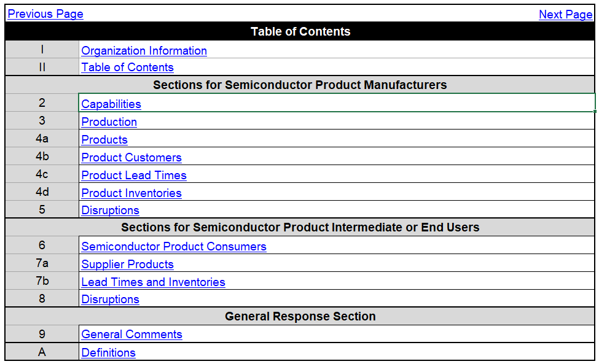Viewport: 599px width, 364px height.
Task: Jump to the Production section
Action: tap(109, 122)
